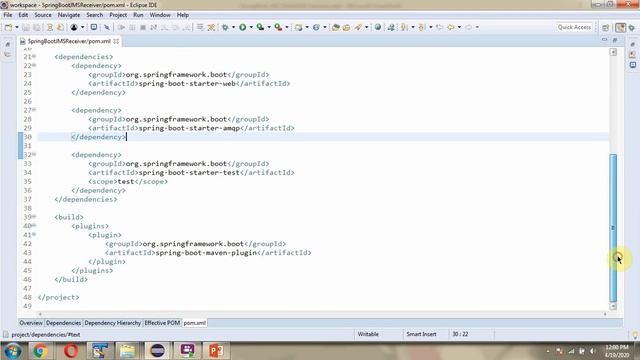Click the Disconnect debug icon
The height and width of the screenshot is (360, 640).
click(x=153, y=27)
